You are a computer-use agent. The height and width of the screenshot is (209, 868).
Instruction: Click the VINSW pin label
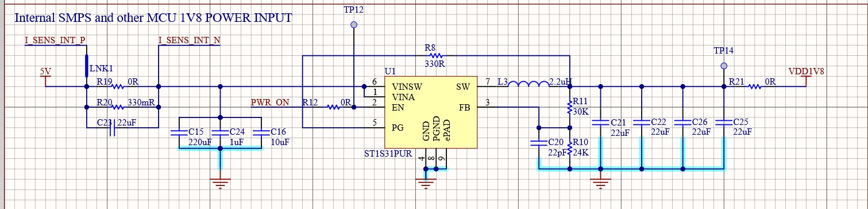pos(407,86)
